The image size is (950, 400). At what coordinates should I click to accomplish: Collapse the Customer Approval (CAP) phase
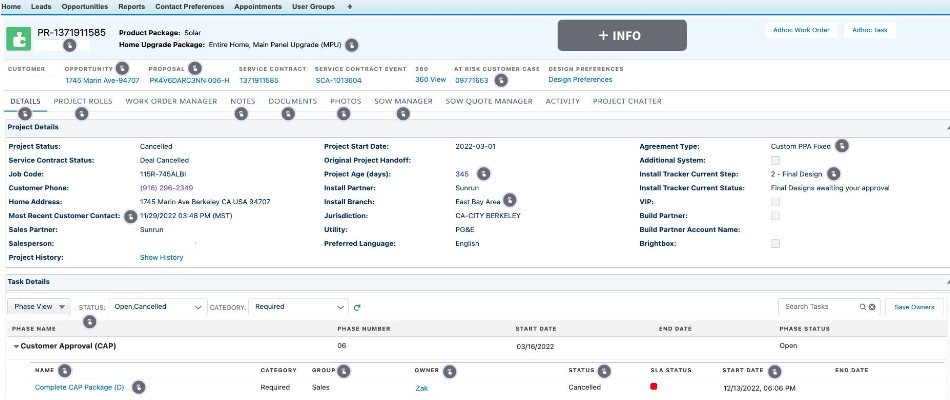point(16,347)
